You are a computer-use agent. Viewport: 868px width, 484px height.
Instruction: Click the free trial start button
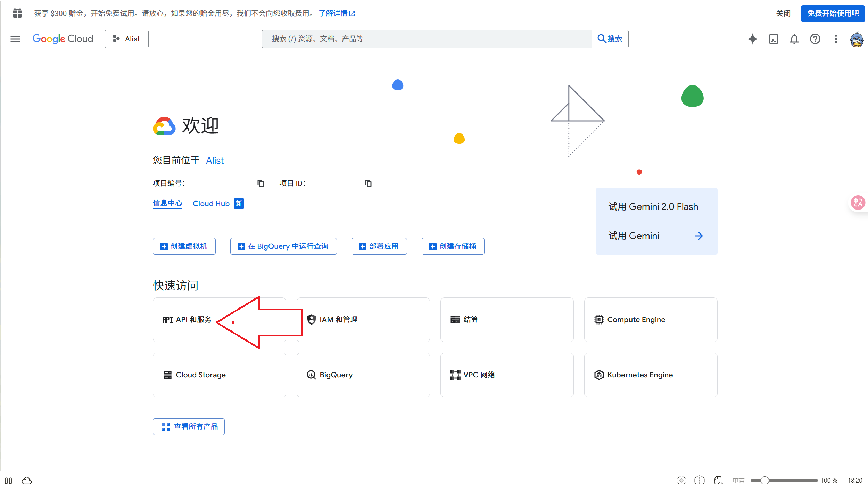coord(833,14)
